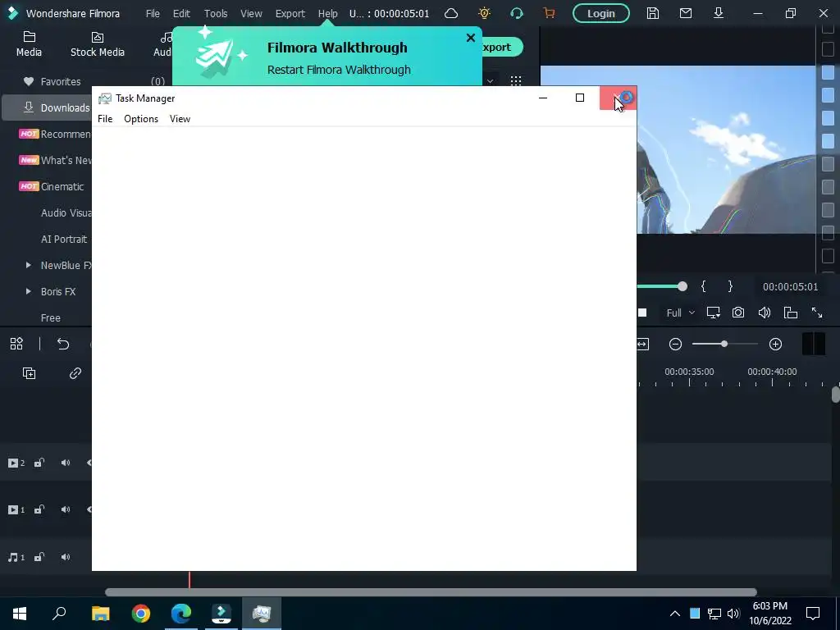Open the cloud storage icon in Filmora
Viewport: 840px width, 630px height.
[451, 13]
